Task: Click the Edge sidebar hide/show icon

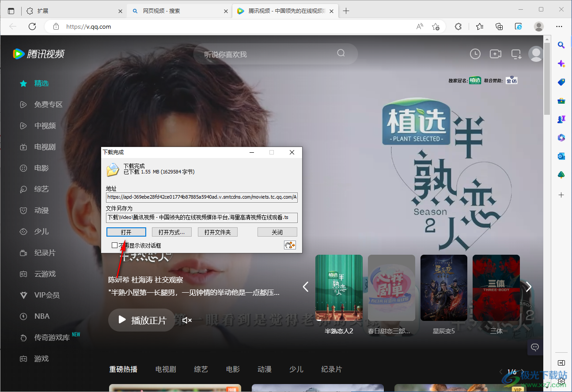Action: tap(561, 363)
